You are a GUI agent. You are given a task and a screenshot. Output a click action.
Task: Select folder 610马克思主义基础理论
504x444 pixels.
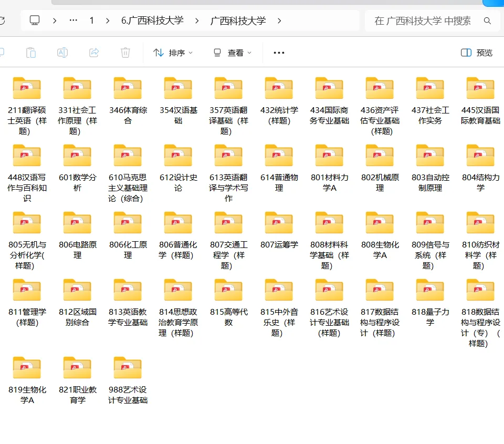pos(128,173)
